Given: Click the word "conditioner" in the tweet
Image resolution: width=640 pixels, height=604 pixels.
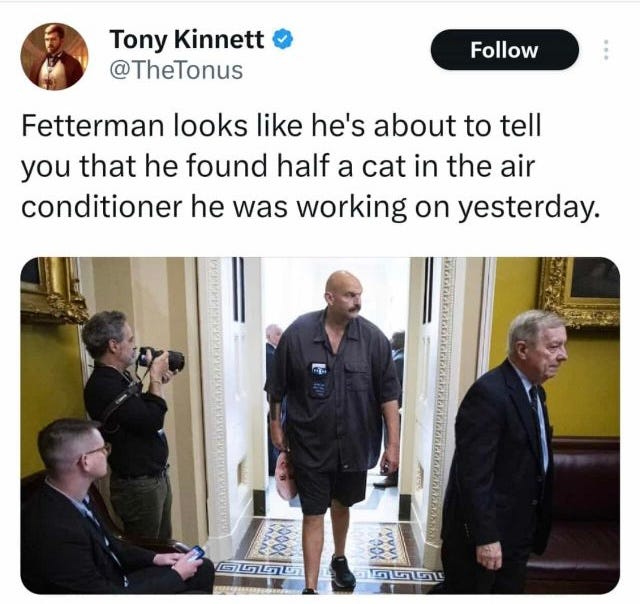Looking at the screenshot, I should (101, 207).
